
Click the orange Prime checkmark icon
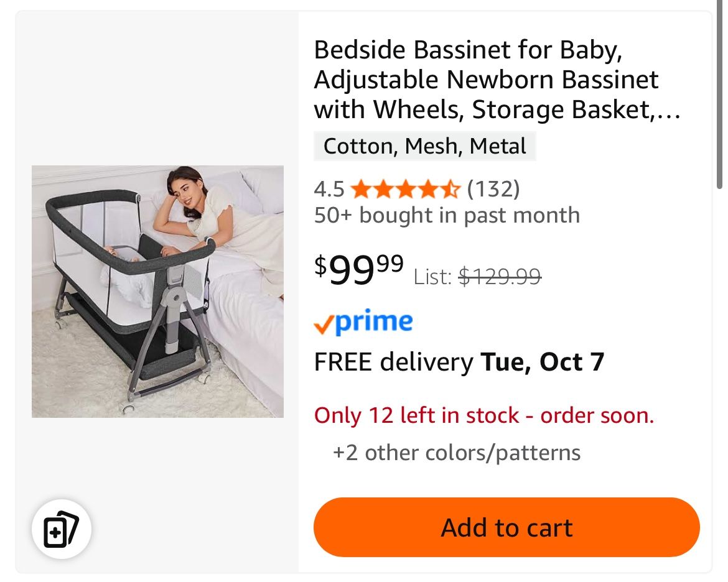click(324, 325)
